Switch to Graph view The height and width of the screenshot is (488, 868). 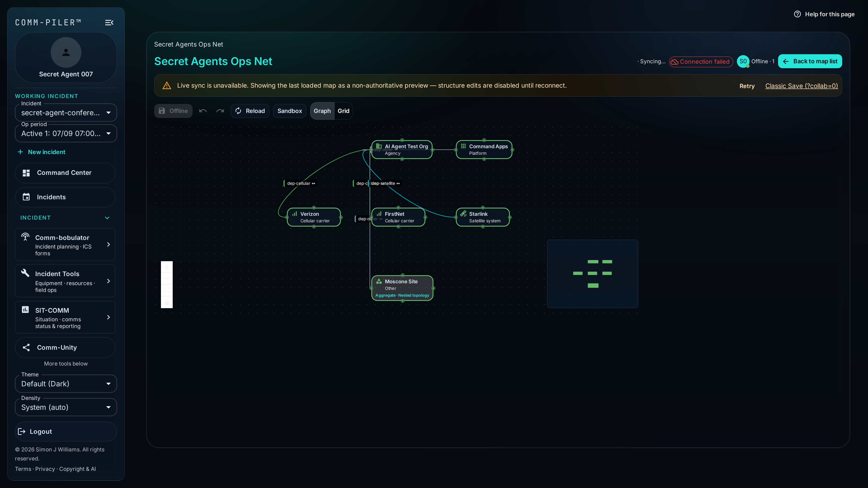coord(322,111)
